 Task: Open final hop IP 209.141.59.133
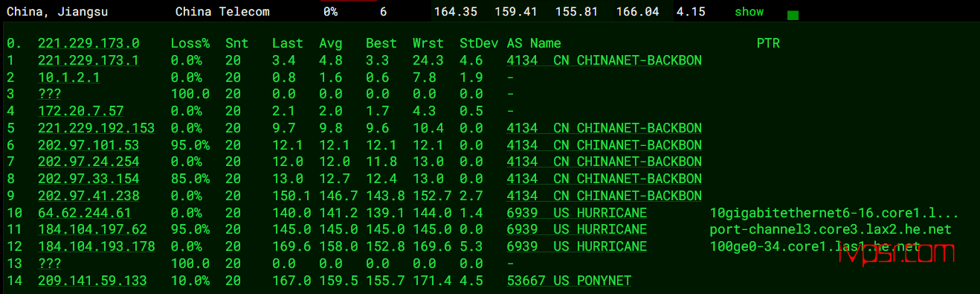click(x=92, y=281)
